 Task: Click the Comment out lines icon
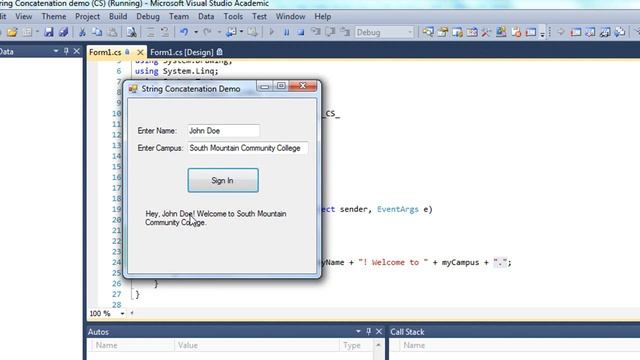click(x=151, y=32)
